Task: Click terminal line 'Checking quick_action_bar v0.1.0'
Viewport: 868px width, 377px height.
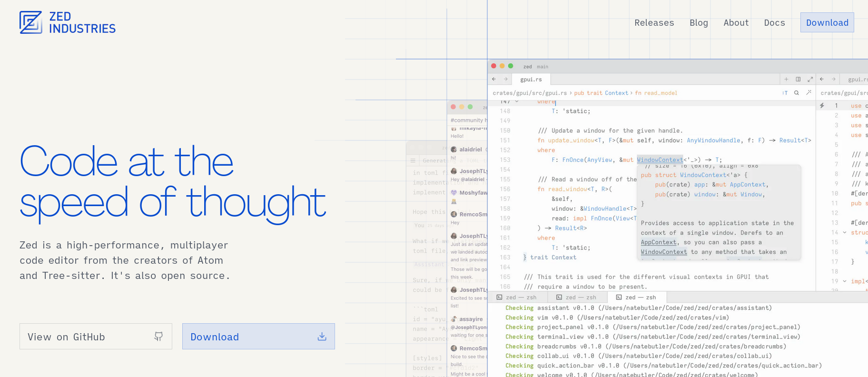Action: point(663,366)
